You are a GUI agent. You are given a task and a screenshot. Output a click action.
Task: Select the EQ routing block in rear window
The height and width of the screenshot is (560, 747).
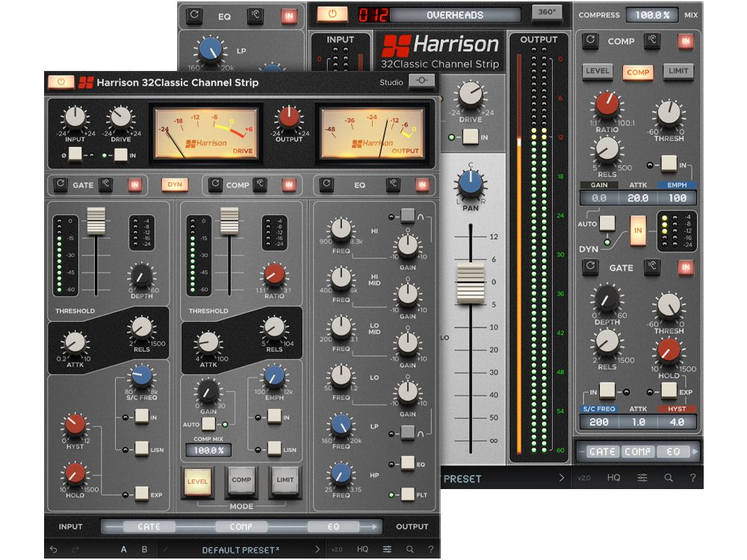(673, 452)
